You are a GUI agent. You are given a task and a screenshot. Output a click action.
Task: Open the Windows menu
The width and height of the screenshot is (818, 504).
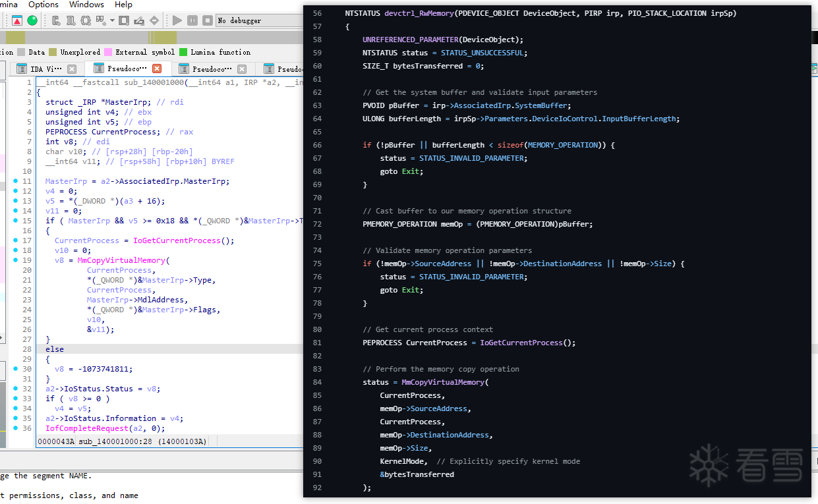tap(86, 5)
